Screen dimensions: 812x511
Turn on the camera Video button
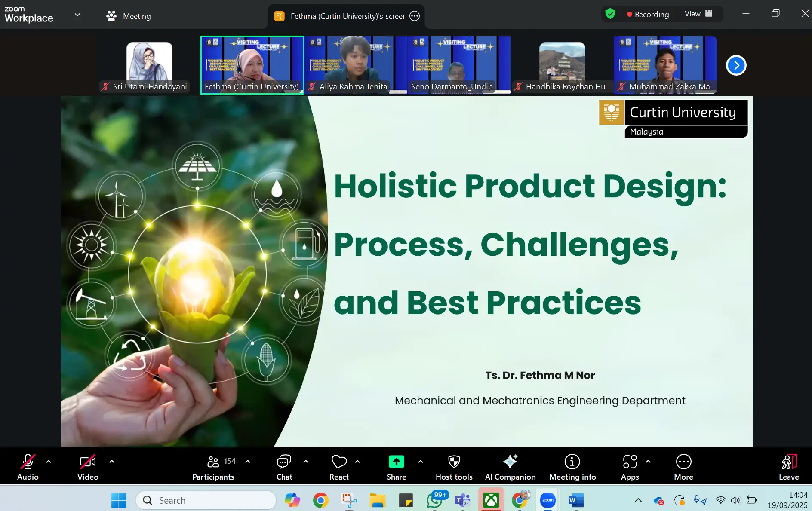[88, 467]
